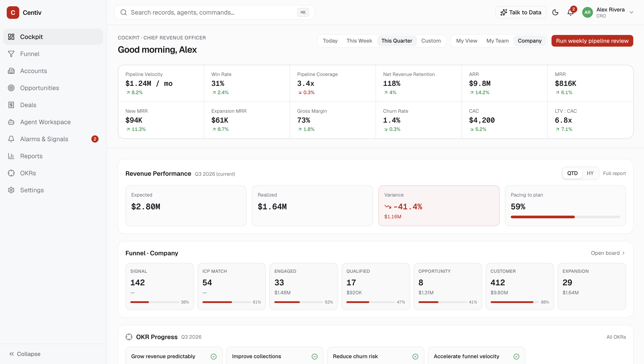Switch scope to My Team
This screenshot has height=364, width=644.
click(x=498, y=41)
